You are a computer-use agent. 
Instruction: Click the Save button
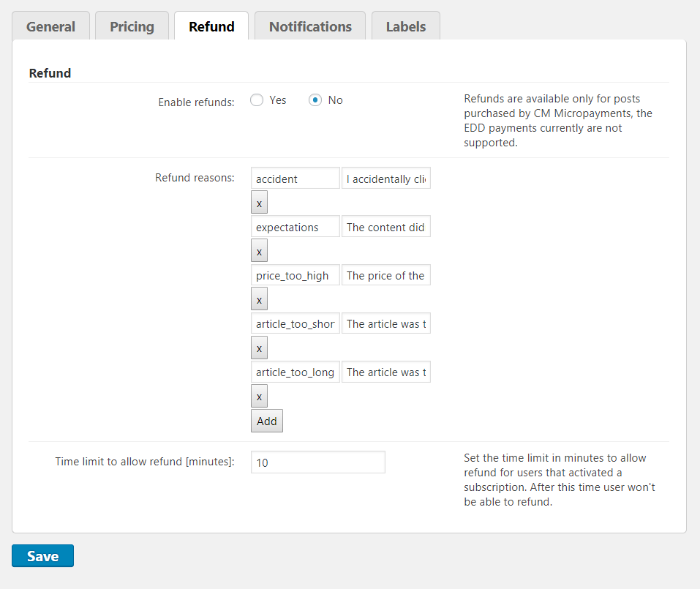point(42,555)
